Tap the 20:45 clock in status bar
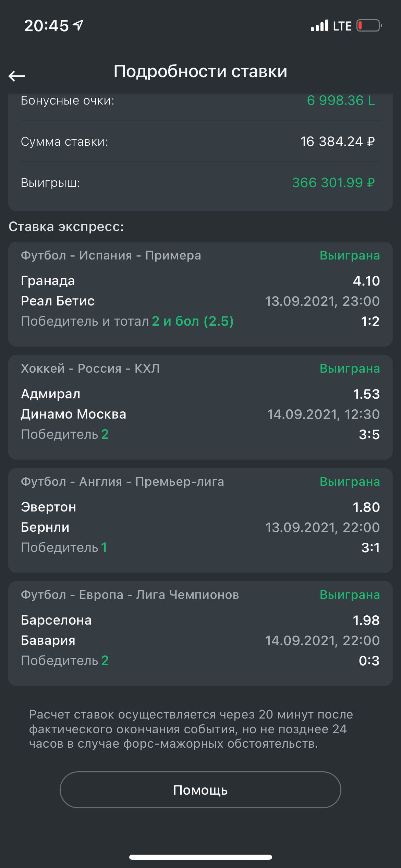Viewport: 401px width, 868px height. [46, 26]
